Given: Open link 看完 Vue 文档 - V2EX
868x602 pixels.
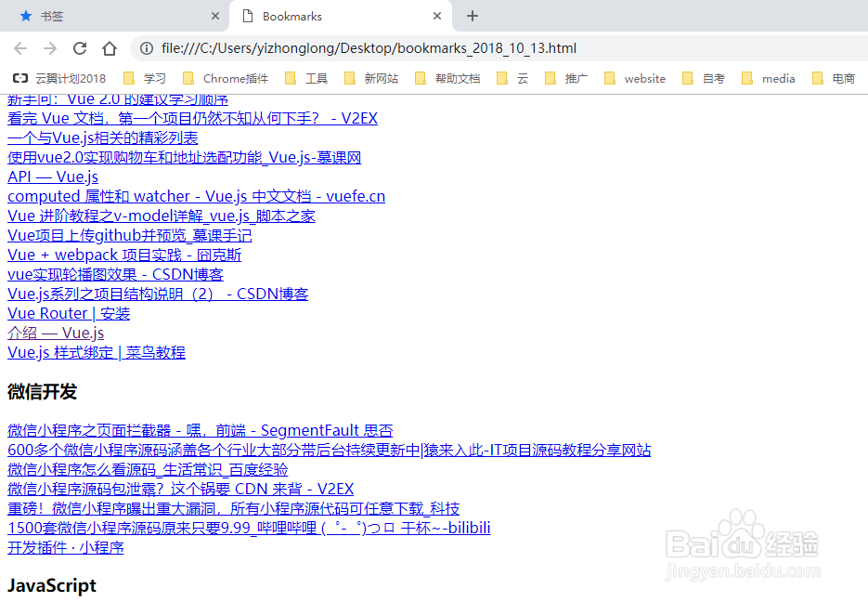Looking at the screenshot, I should (x=193, y=119).
